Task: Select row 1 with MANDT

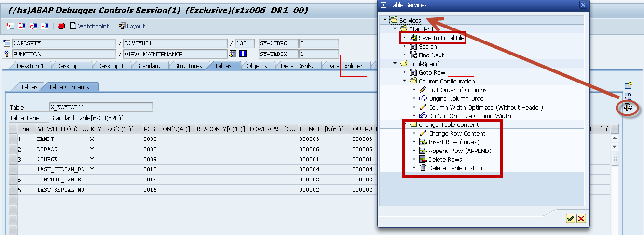Action: tap(13, 139)
